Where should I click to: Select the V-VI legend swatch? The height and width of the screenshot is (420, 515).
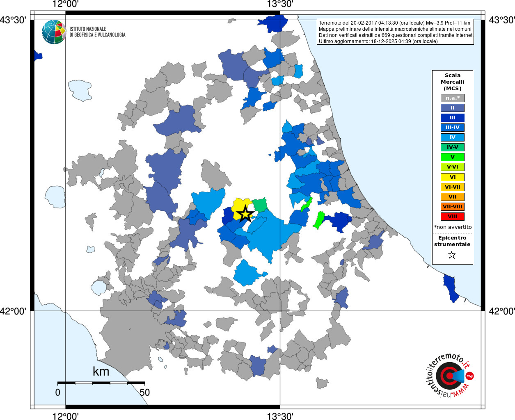pos(453,167)
